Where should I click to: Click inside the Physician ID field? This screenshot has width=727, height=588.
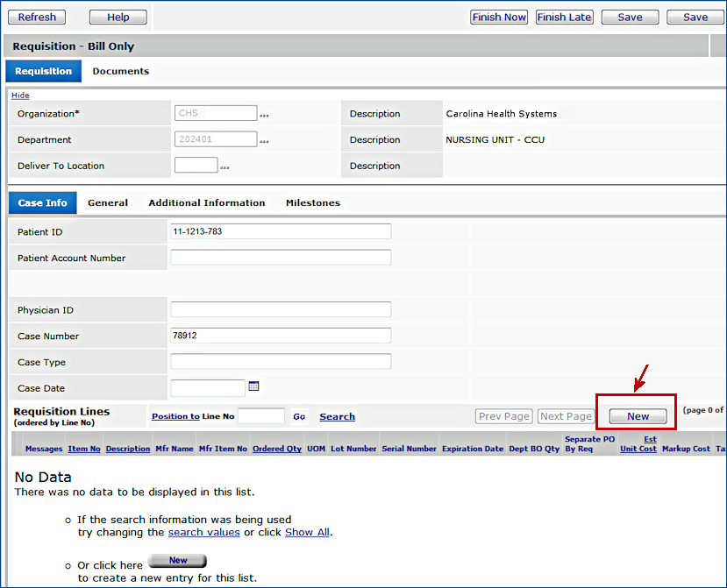[x=281, y=310]
